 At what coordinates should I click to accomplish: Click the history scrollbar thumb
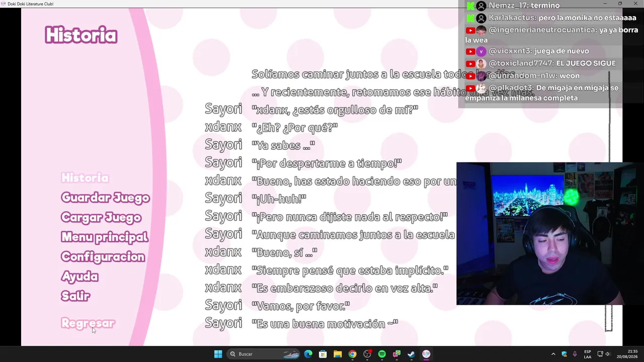pyautogui.click(x=609, y=318)
